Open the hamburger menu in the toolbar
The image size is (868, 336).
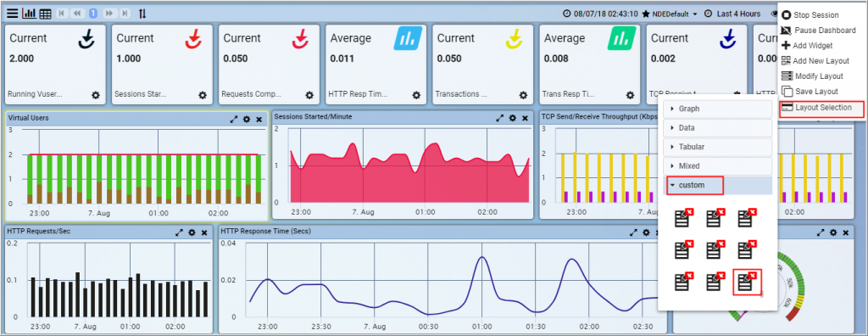tap(12, 14)
